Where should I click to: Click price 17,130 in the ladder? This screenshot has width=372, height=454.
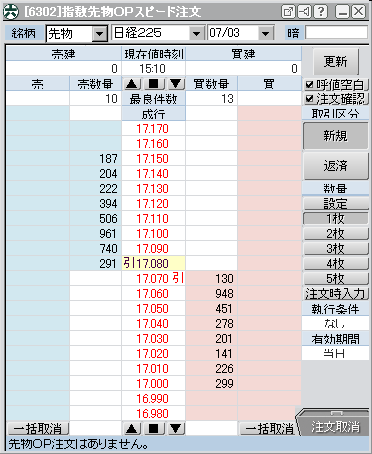coord(153,189)
